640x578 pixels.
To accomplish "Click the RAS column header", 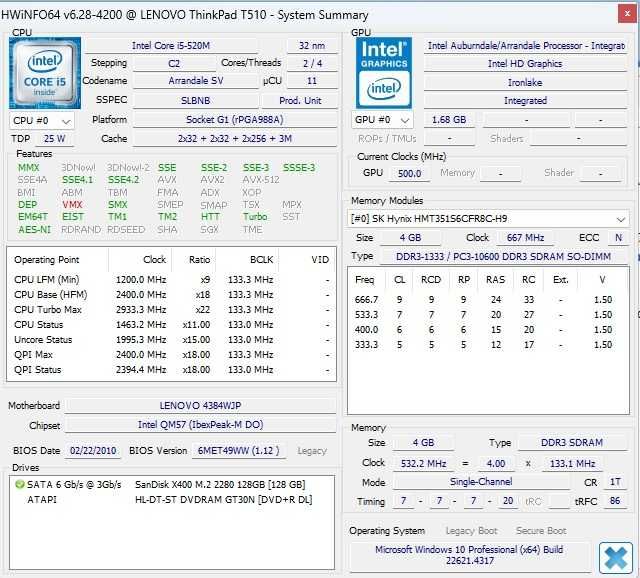I will (496, 280).
